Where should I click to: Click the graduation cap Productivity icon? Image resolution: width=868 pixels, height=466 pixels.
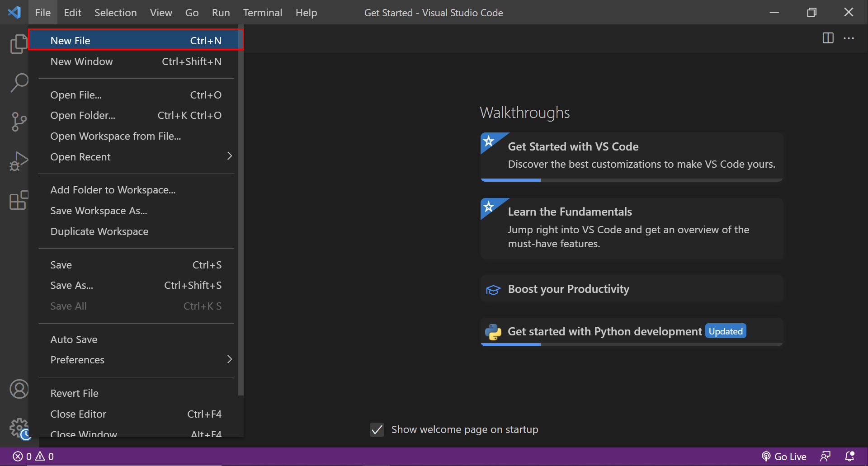point(493,290)
